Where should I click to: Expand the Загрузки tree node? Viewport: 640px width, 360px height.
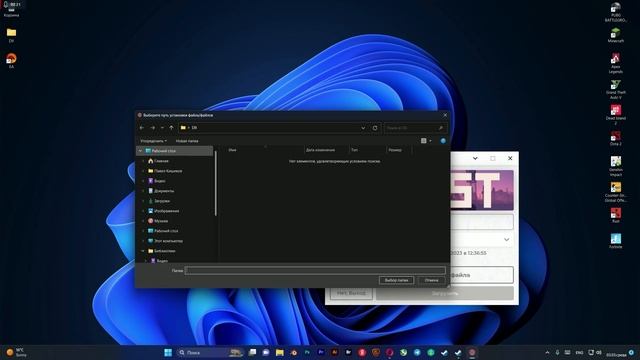[143, 201]
